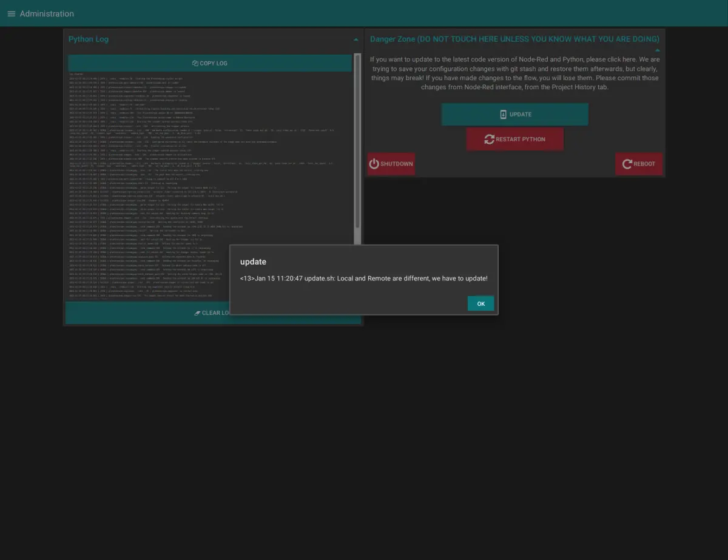The width and height of the screenshot is (728, 560).
Task: Click the RESTART PYTHON button text
Action: coord(521,139)
